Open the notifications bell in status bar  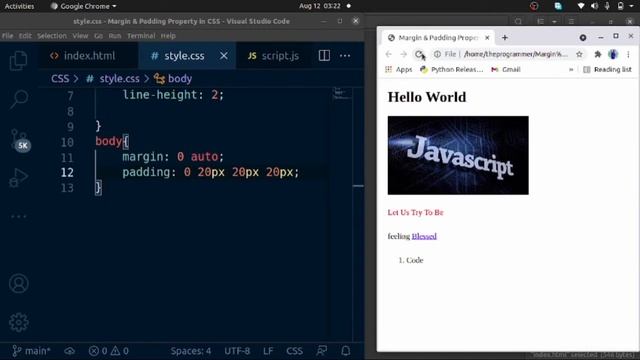345,351
